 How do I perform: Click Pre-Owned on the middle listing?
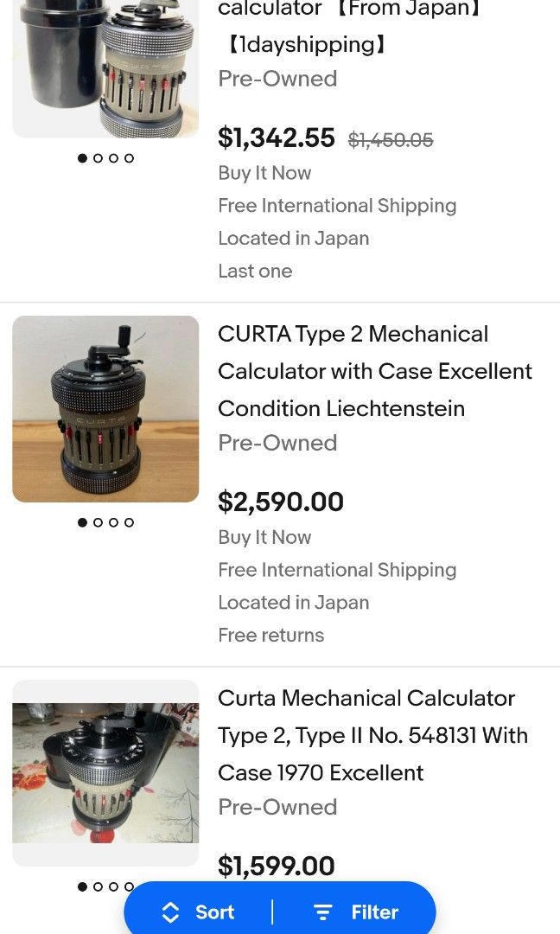[x=277, y=443]
